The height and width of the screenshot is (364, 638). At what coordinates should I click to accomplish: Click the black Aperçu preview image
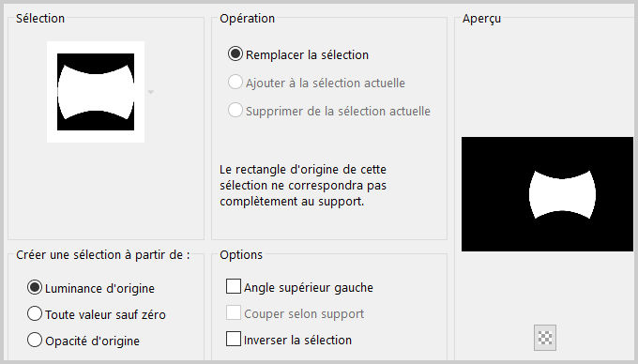click(x=547, y=194)
